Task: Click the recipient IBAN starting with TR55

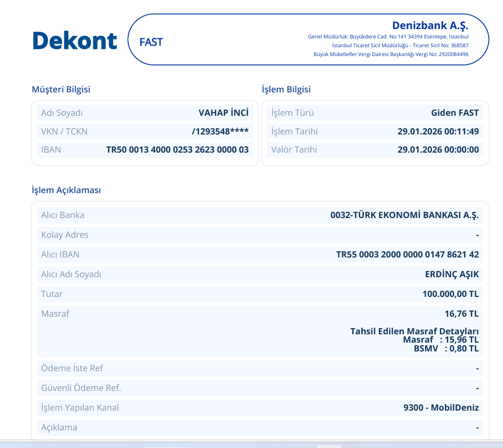Action: tap(407, 254)
